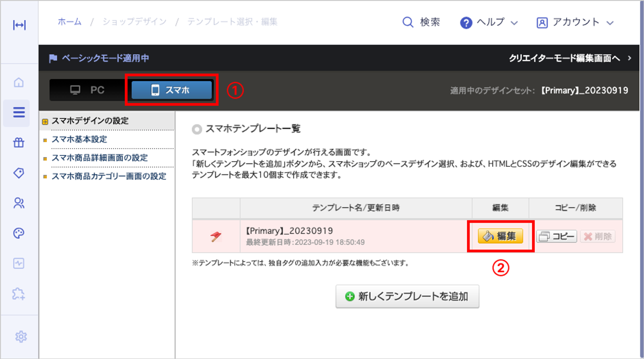
Task: Open the home icon in sidebar
Action: pyautogui.click(x=19, y=82)
